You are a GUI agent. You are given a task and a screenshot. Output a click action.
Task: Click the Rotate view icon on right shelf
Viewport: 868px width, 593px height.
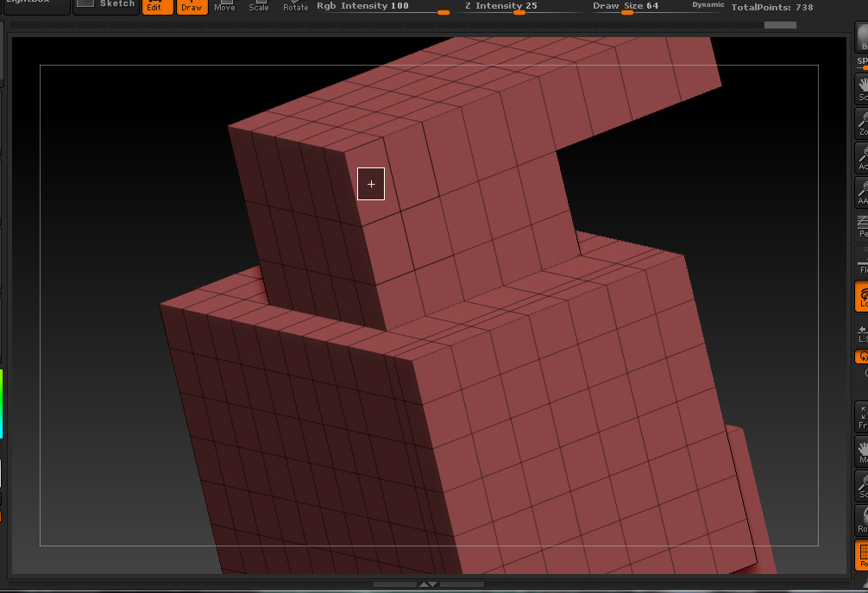coord(861,520)
